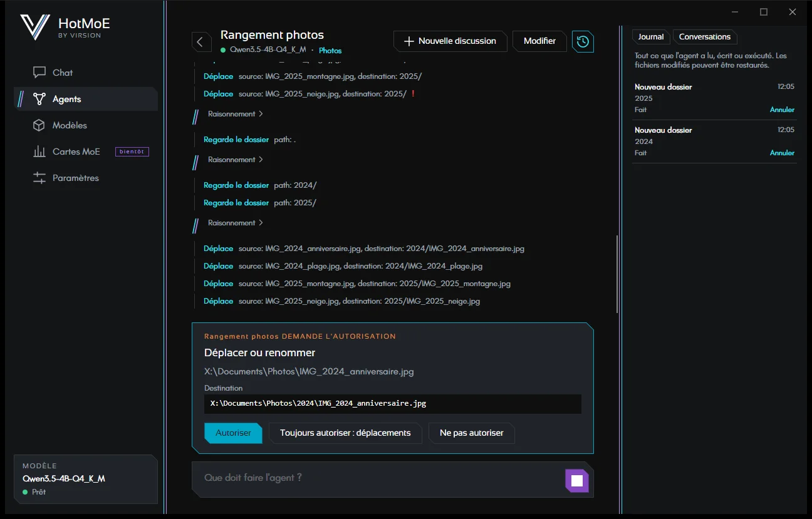
Task: Choose 'Toujours autoriser : déplacements'
Action: (345, 433)
